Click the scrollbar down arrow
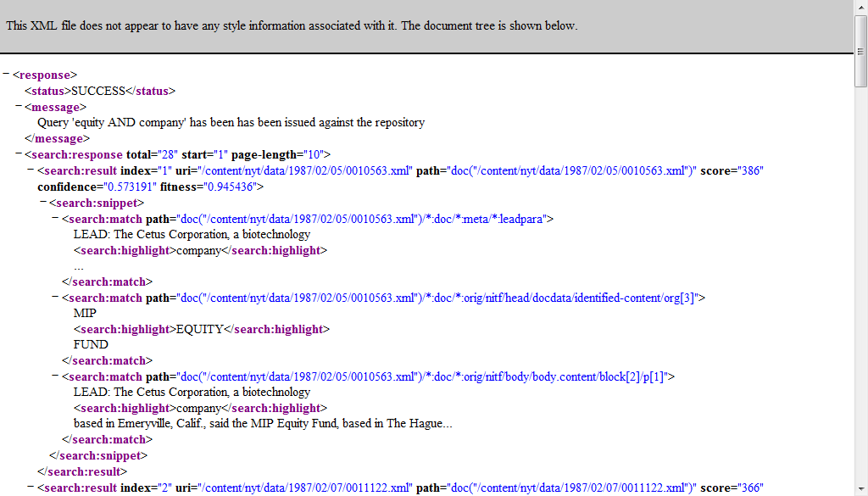The image size is (868, 496). coord(860,490)
